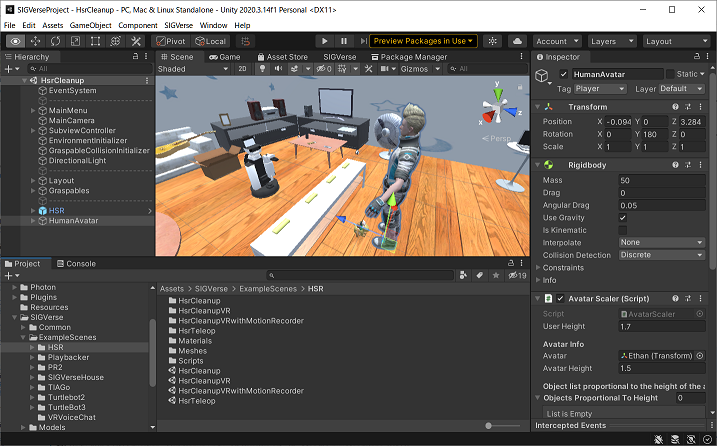This screenshot has width=717, height=446.
Task: Click the Mass input field
Action: pyautogui.click(x=661, y=179)
